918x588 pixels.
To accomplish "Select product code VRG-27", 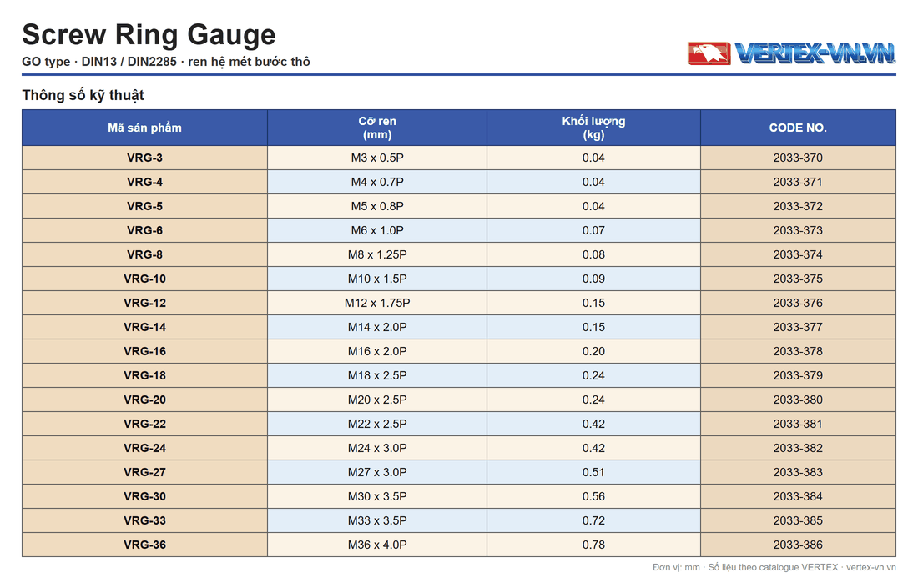I will (144, 472).
